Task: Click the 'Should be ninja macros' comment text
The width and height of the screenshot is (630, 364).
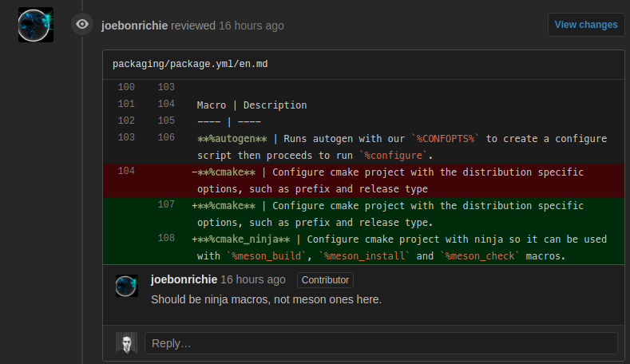Action: point(267,299)
